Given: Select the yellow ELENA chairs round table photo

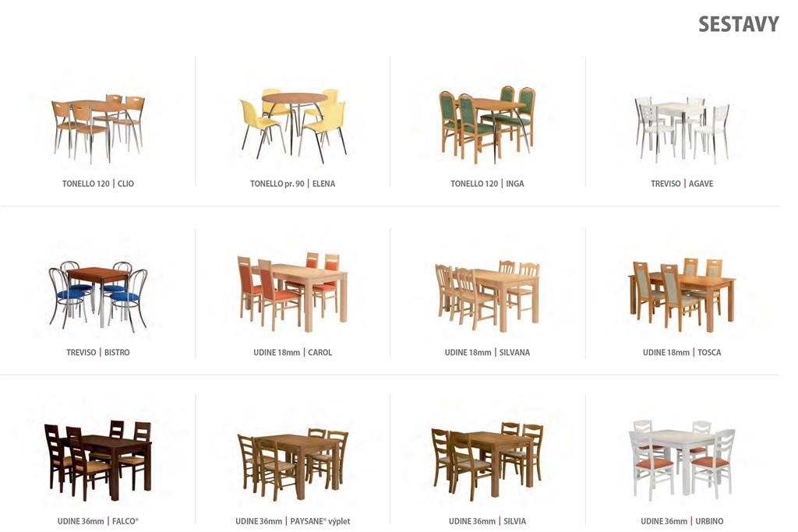Looking at the screenshot, I should [293, 125].
